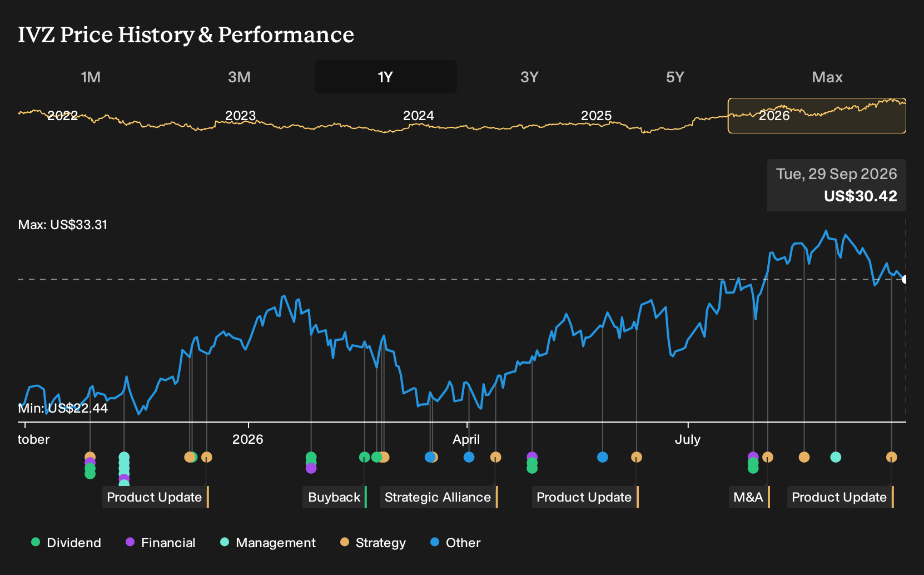Switch to the 3Y time range
Viewport: 924px width, 575px height.
click(529, 77)
